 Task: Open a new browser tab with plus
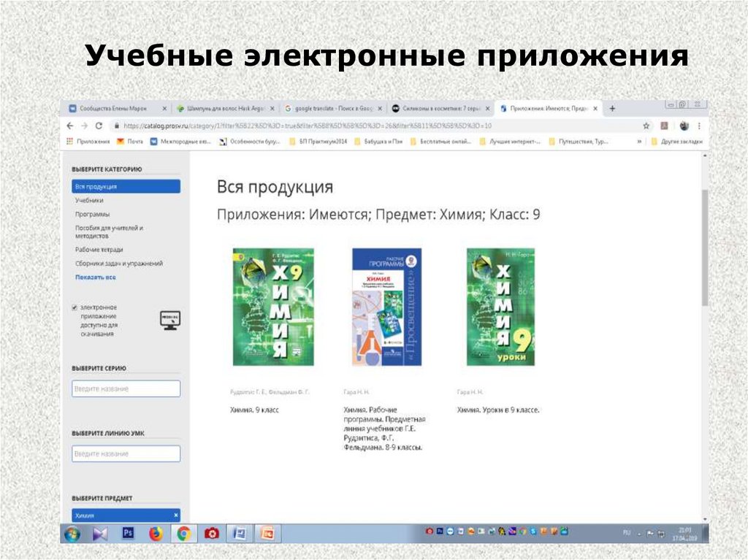pyautogui.click(x=612, y=108)
